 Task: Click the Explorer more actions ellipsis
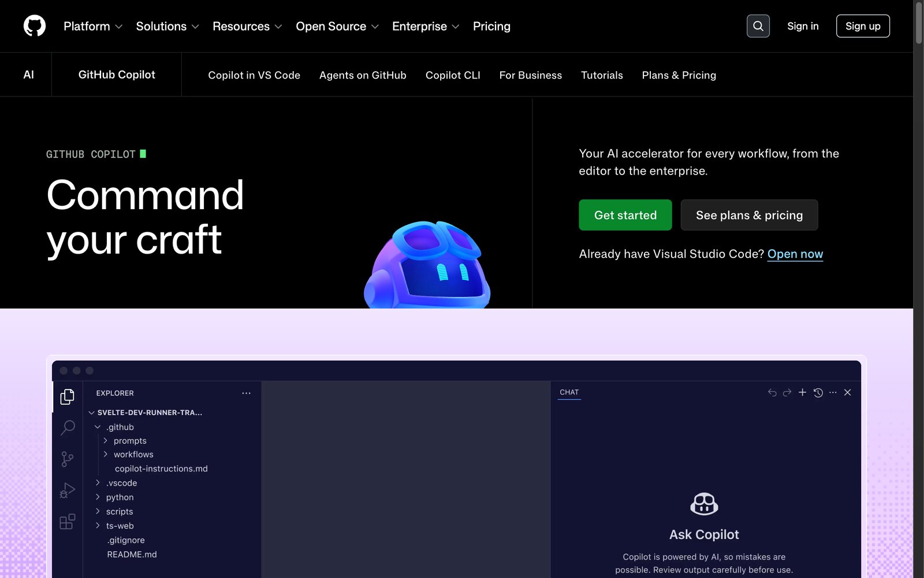tap(247, 393)
